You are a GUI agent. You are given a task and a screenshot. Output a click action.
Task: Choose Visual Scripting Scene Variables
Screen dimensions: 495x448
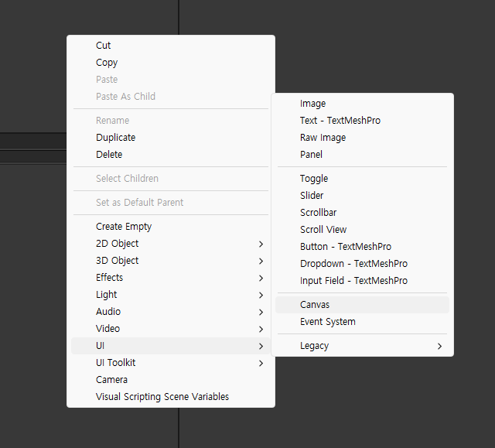(x=171, y=397)
